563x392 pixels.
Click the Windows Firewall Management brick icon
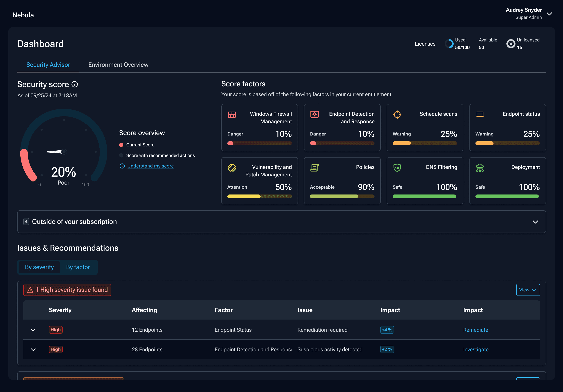point(232,114)
